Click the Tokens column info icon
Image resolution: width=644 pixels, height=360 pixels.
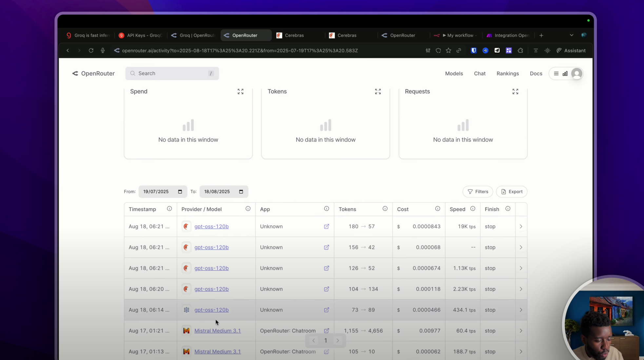[385, 209]
